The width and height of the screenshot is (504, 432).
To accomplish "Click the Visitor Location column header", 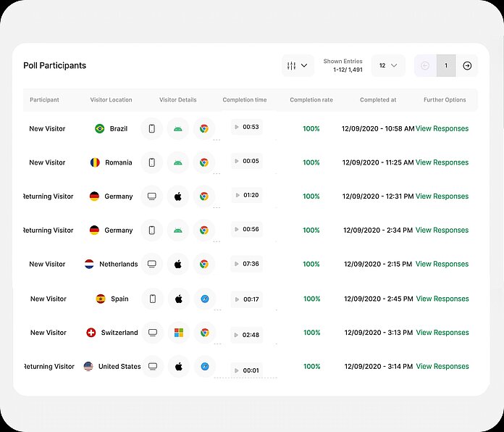I will click(111, 100).
